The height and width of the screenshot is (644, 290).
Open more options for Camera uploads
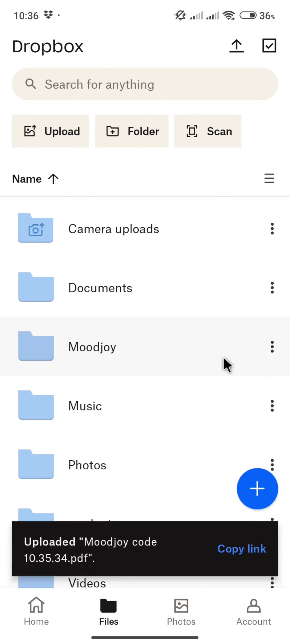(x=272, y=229)
